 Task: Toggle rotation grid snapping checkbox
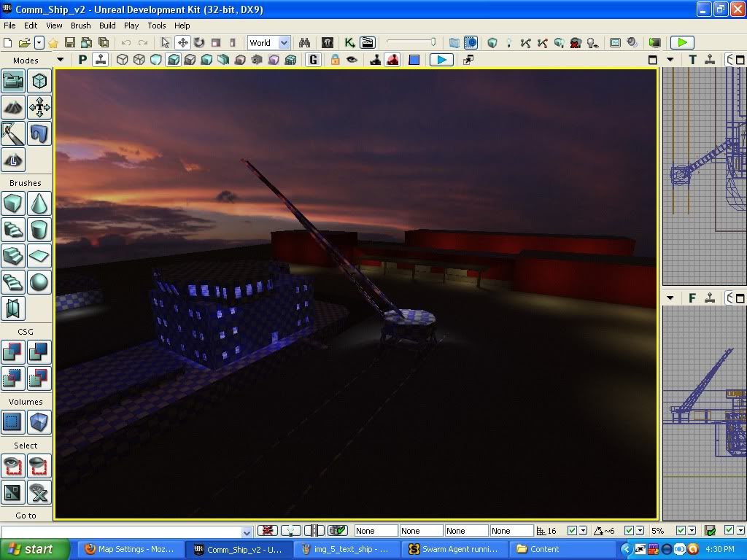tap(629, 531)
